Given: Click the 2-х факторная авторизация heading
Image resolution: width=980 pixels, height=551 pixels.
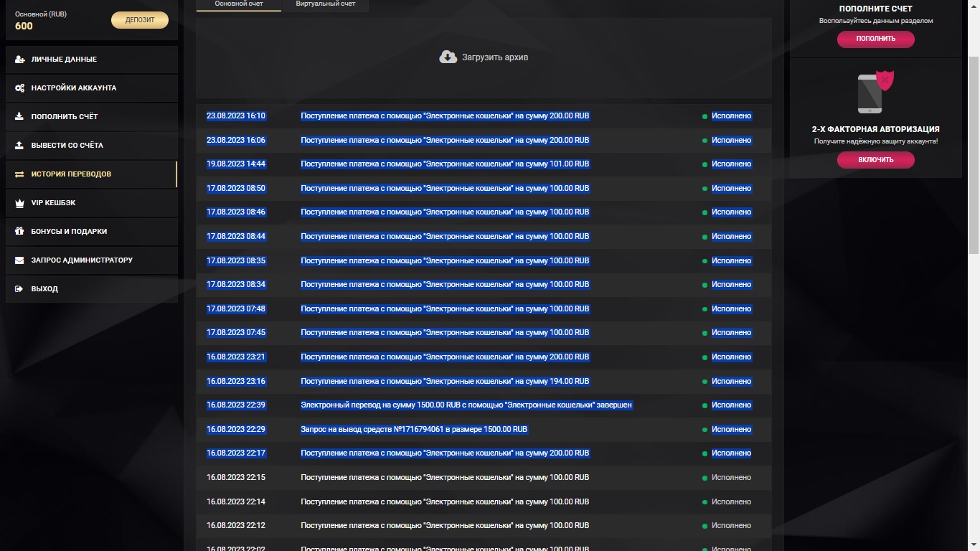Looking at the screenshot, I should 876,130.
